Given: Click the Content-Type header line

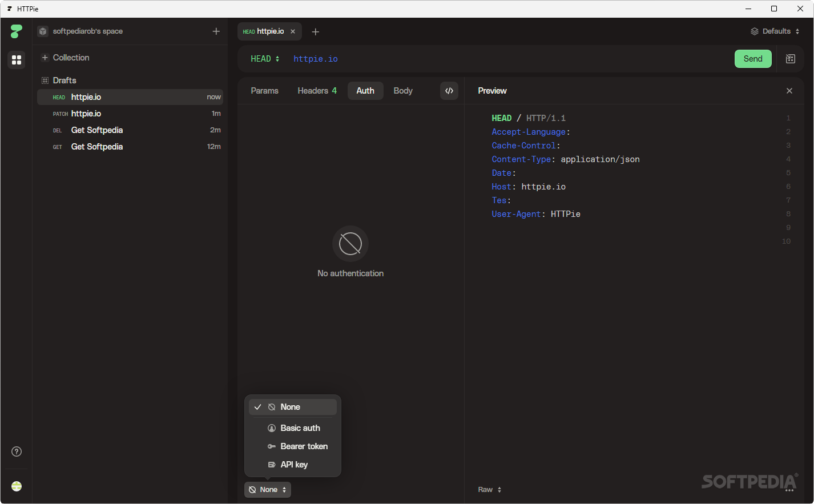Looking at the screenshot, I should coord(566,159).
